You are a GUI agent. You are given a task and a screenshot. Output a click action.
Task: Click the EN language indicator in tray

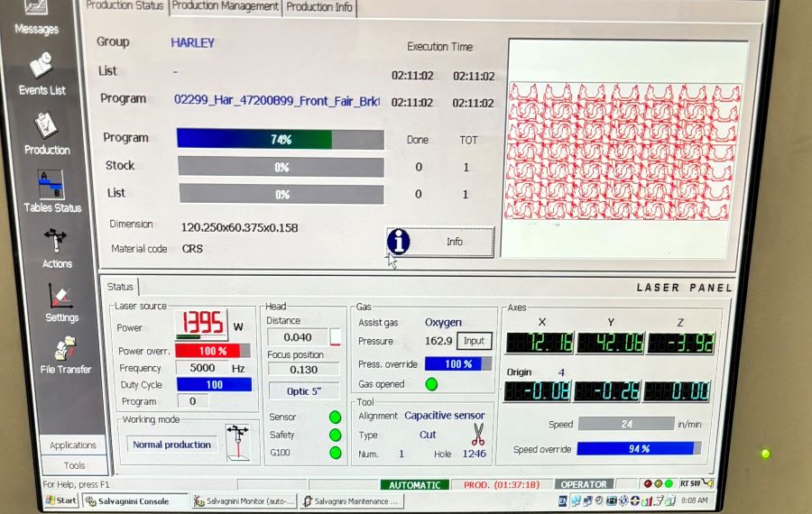pos(563,500)
